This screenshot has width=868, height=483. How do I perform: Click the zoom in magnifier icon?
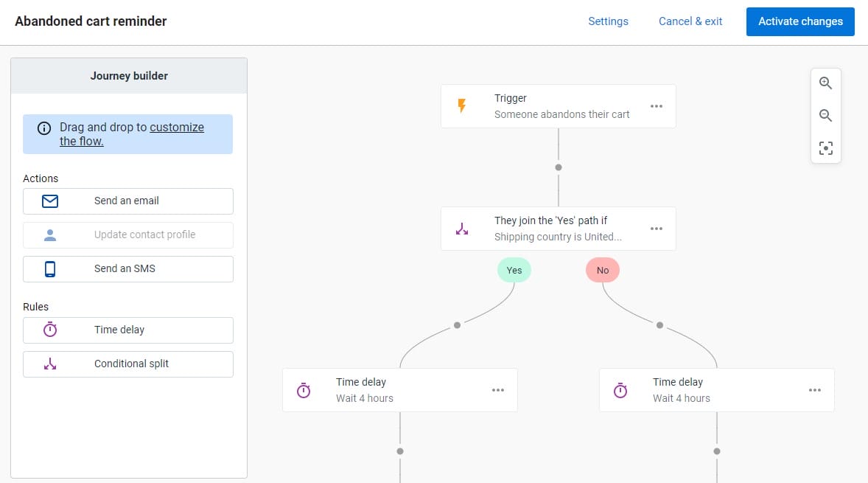tap(825, 83)
